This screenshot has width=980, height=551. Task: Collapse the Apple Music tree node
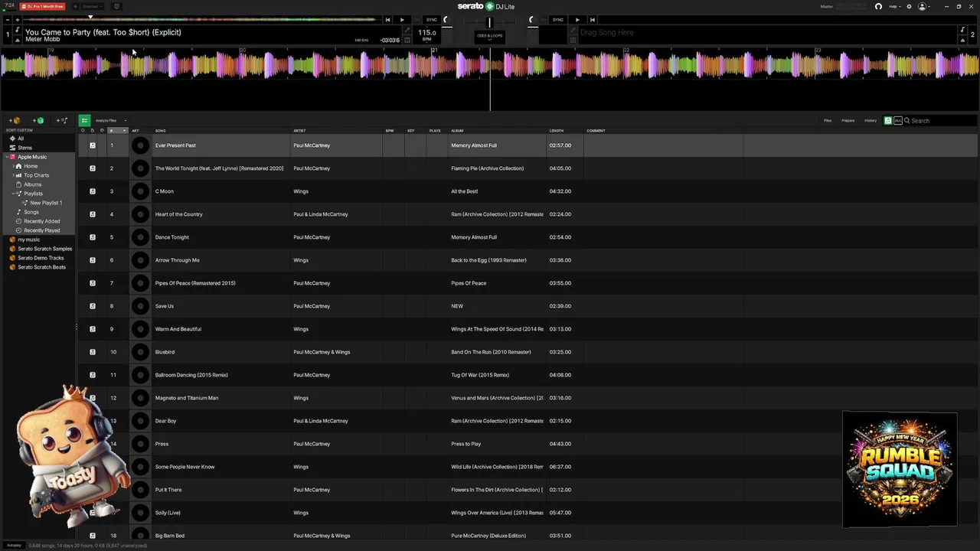point(6,157)
